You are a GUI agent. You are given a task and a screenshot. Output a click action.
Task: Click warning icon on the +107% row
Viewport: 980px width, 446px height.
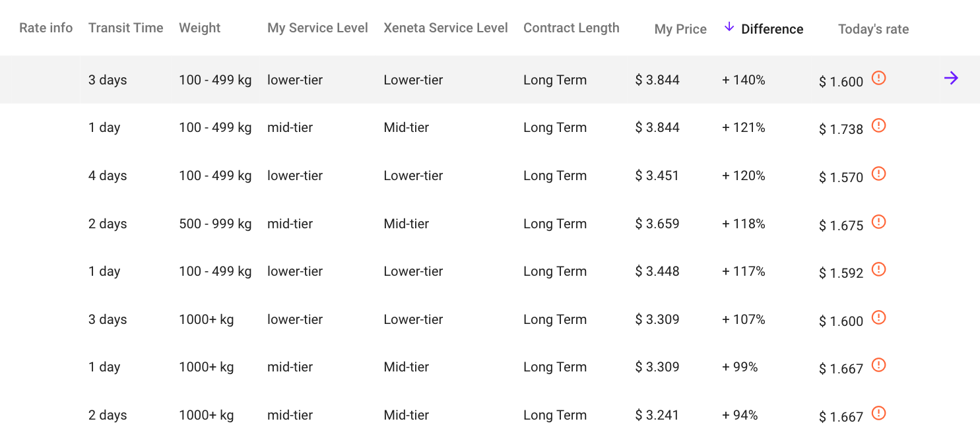[878, 317]
